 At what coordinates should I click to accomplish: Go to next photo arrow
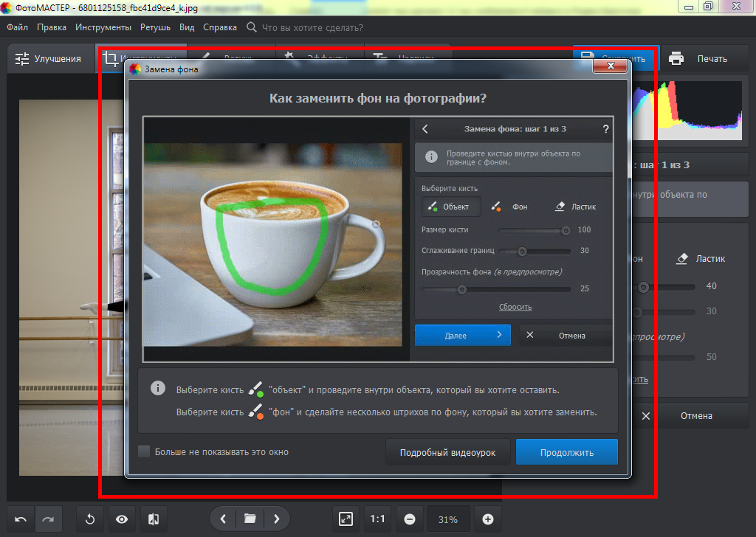tap(277, 519)
